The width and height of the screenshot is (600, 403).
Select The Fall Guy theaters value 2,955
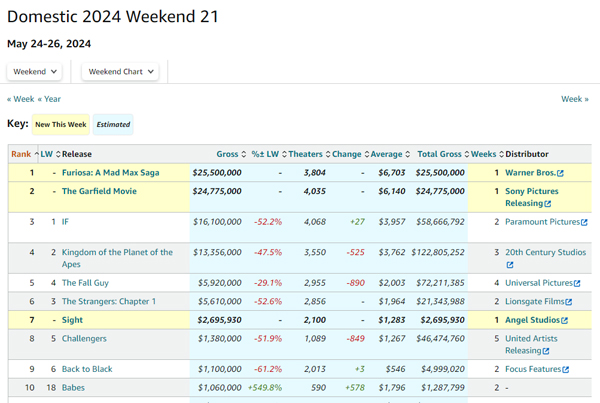pyautogui.click(x=315, y=283)
